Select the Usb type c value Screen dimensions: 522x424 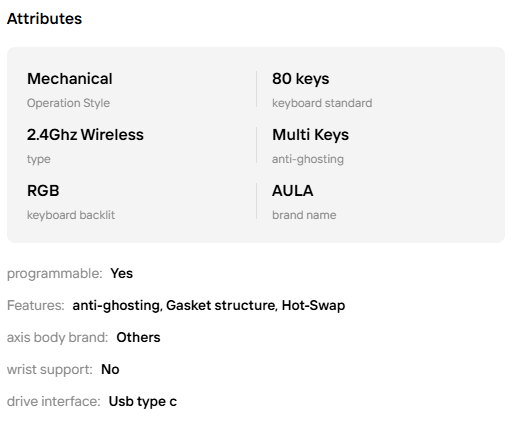tap(143, 402)
